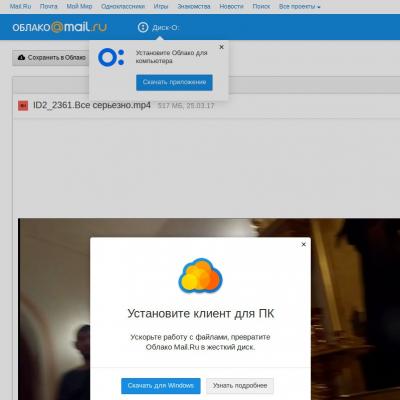
Task: Open Mail.Ru link in top bar
Action: (20, 6)
